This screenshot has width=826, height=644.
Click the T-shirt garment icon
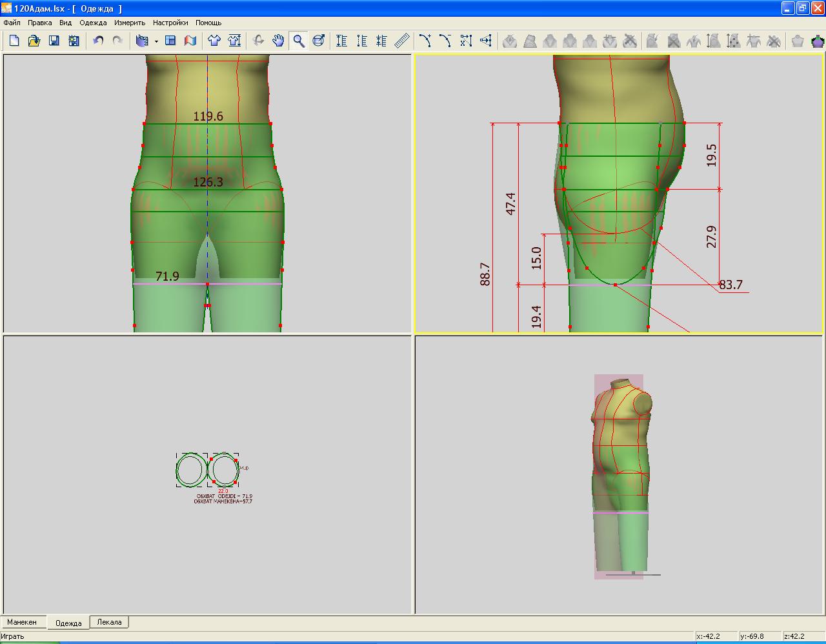click(x=214, y=41)
